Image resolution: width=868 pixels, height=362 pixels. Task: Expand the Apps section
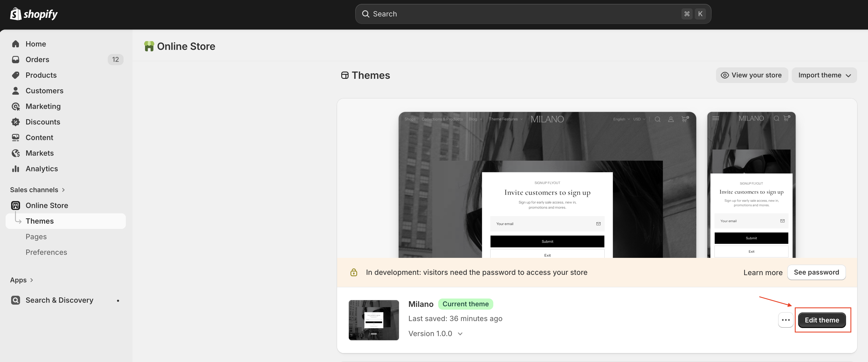(21, 280)
